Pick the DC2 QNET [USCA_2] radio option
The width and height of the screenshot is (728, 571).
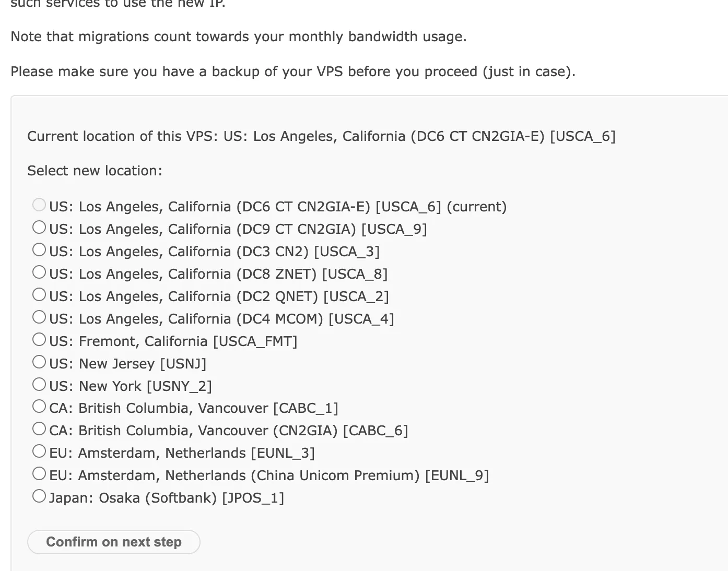tap(39, 295)
